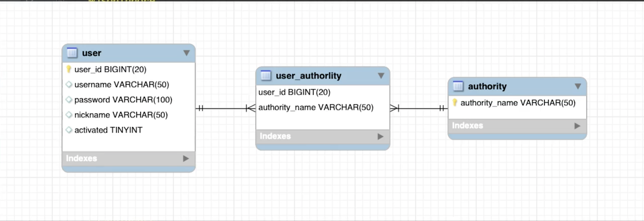Image resolution: width=644 pixels, height=221 pixels.
Task: Select password VARCHAR(100) column
Action: 123,100
